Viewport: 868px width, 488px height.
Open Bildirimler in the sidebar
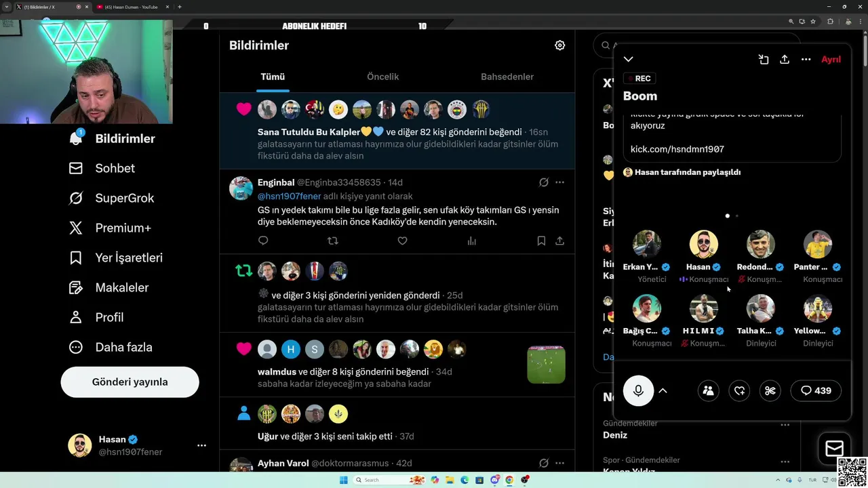[x=112, y=138]
